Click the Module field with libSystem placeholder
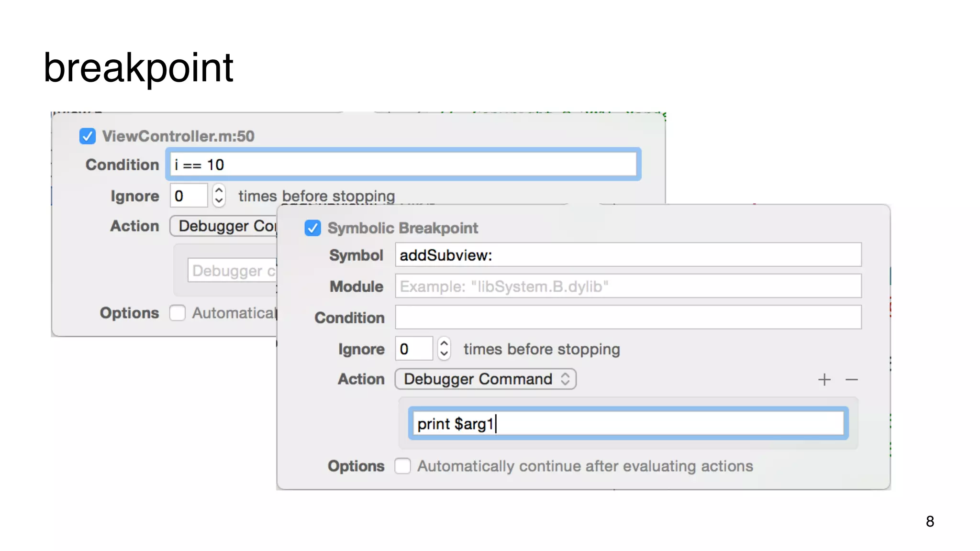980x551 pixels. (628, 286)
